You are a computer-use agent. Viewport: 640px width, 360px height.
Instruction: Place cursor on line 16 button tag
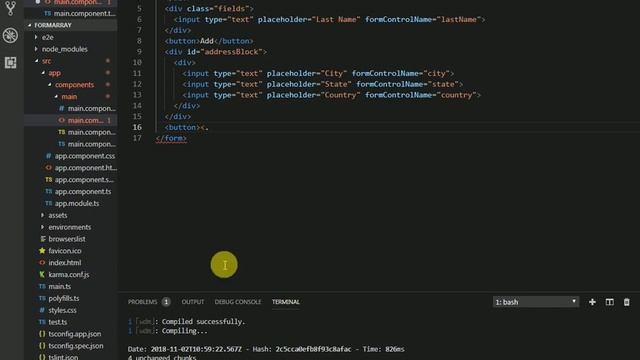pyautogui.click(x=182, y=127)
